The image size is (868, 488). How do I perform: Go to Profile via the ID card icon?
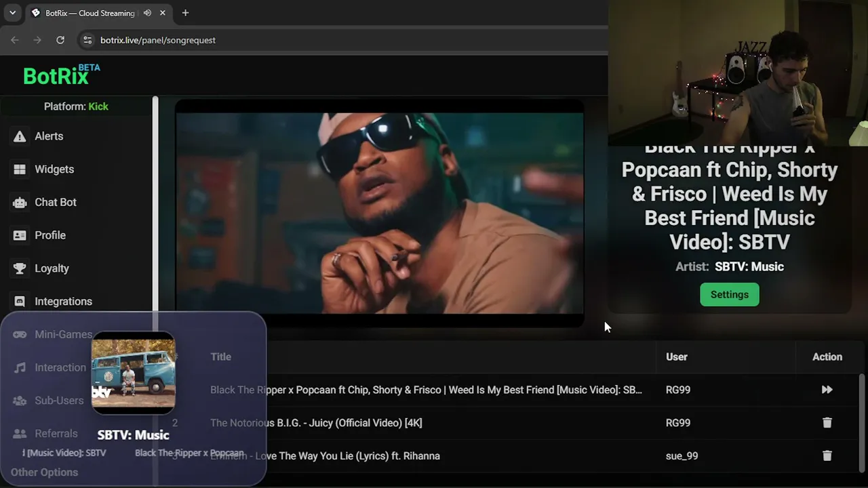[x=20, y=236]
